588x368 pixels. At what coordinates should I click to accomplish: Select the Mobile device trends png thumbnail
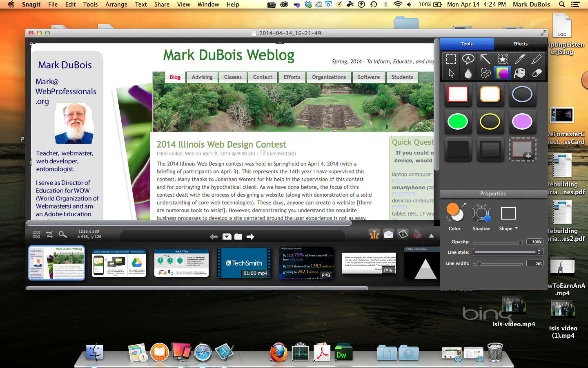307,263
